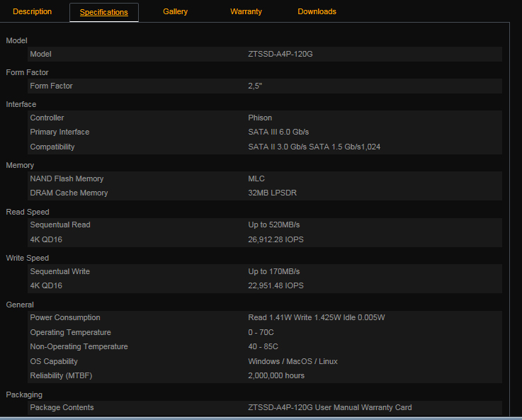Viewport: 522px width, 420px height.
Task: Click SATA III 6.0 Gb/s value
Action: pos(278,132)
